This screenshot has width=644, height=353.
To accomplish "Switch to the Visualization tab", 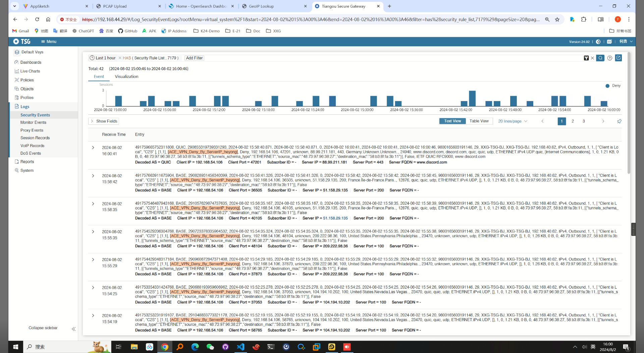I will [x=126, y=77].
